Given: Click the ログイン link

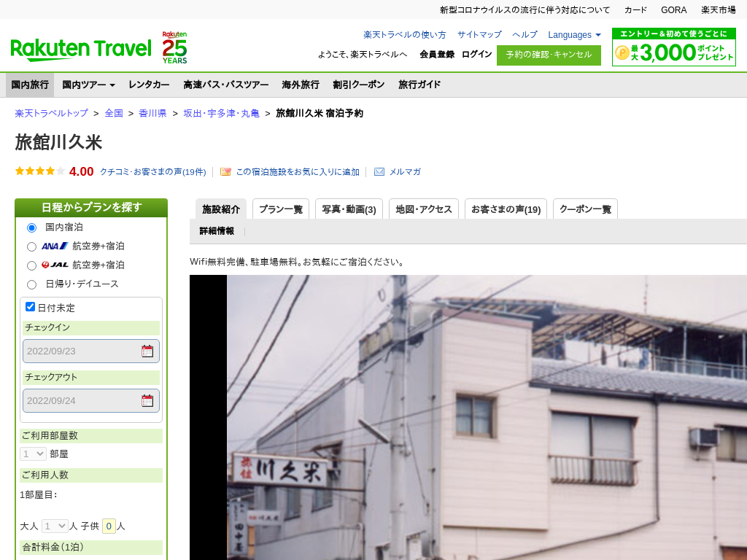Looking at the screenshot, I should tap(476, 54).
